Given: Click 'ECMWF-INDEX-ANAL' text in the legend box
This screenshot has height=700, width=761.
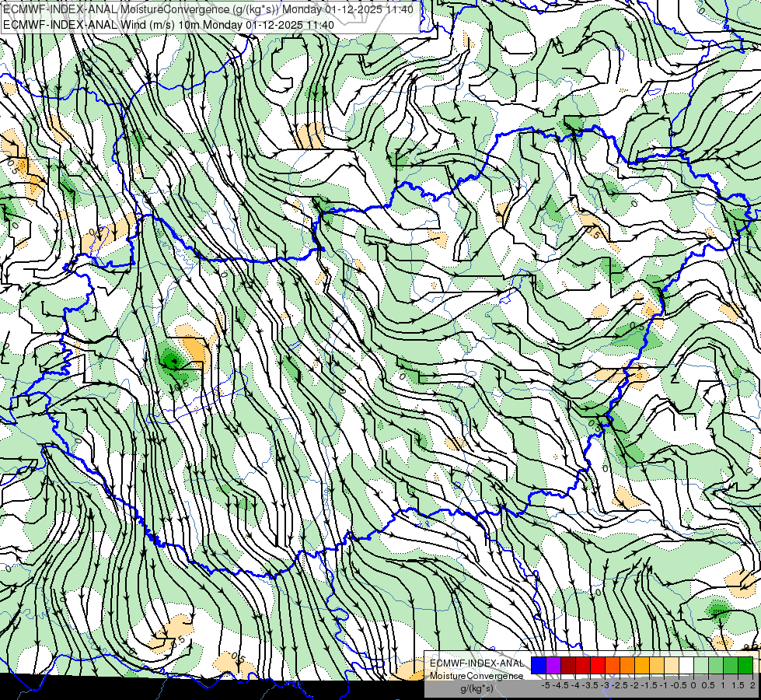Looking at the screenshot, I should click(476, 663).
